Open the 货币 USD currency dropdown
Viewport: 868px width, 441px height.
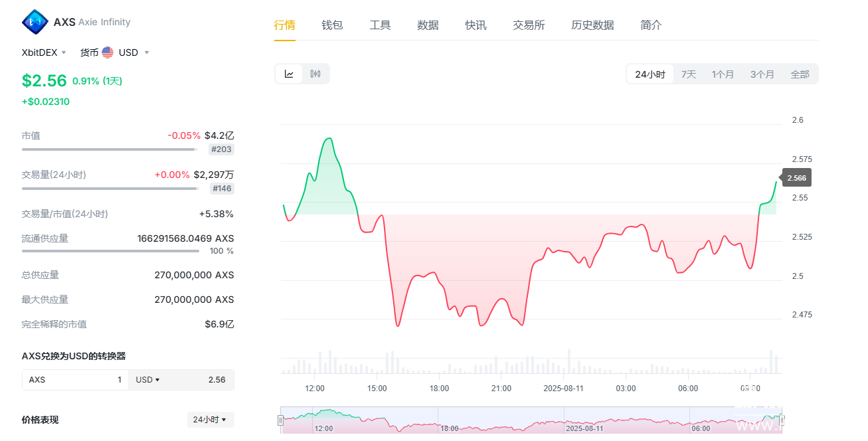tap(114, 52)
